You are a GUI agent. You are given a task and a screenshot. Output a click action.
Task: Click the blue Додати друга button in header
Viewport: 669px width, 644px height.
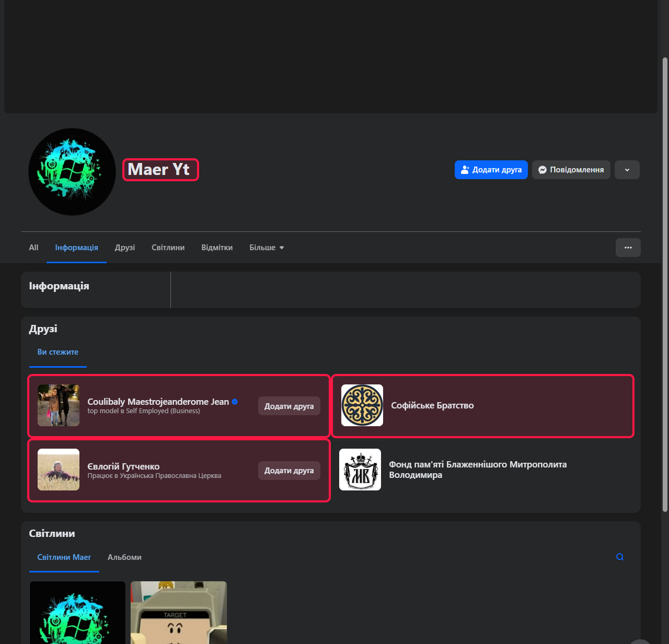pyautogui.click(x=491, y=170)
